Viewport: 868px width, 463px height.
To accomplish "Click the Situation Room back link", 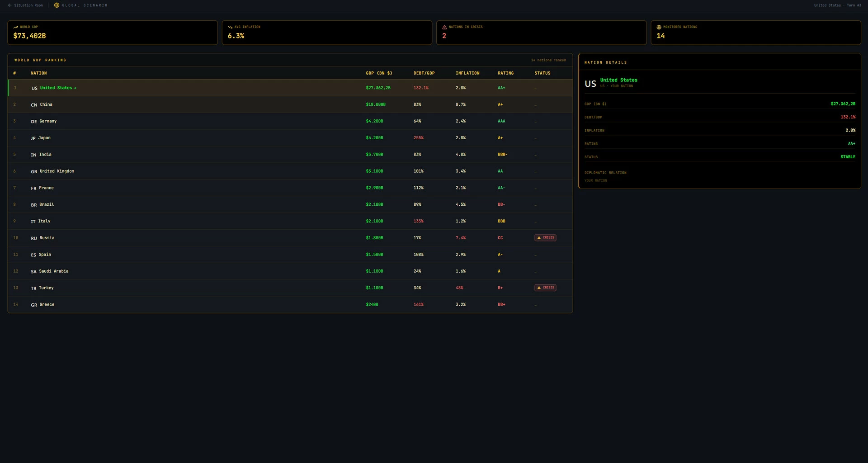I will 25,5.
